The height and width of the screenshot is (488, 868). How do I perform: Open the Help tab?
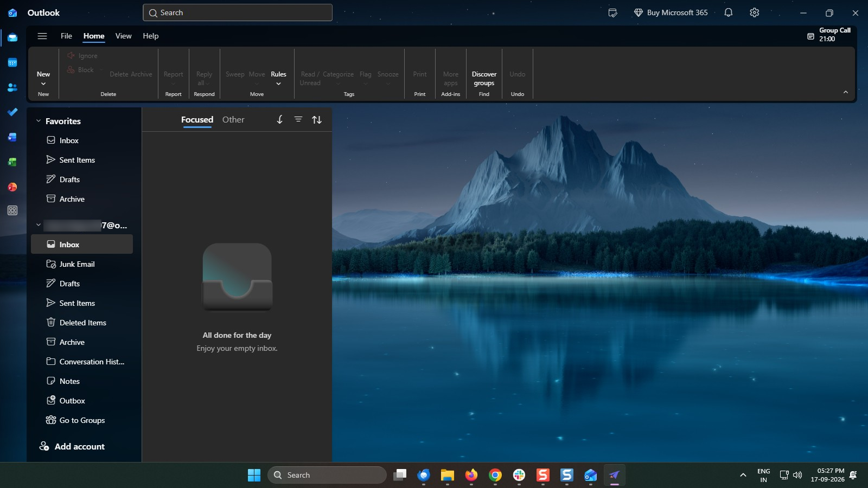151,36
